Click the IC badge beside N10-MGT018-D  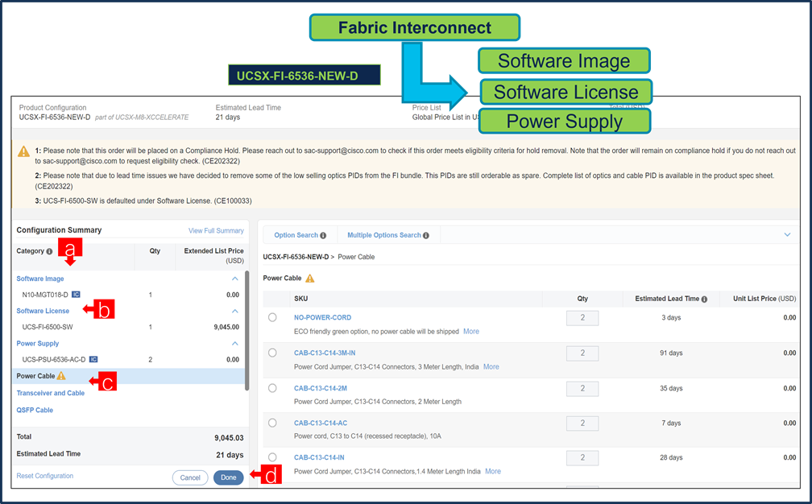tap(76, 295)
